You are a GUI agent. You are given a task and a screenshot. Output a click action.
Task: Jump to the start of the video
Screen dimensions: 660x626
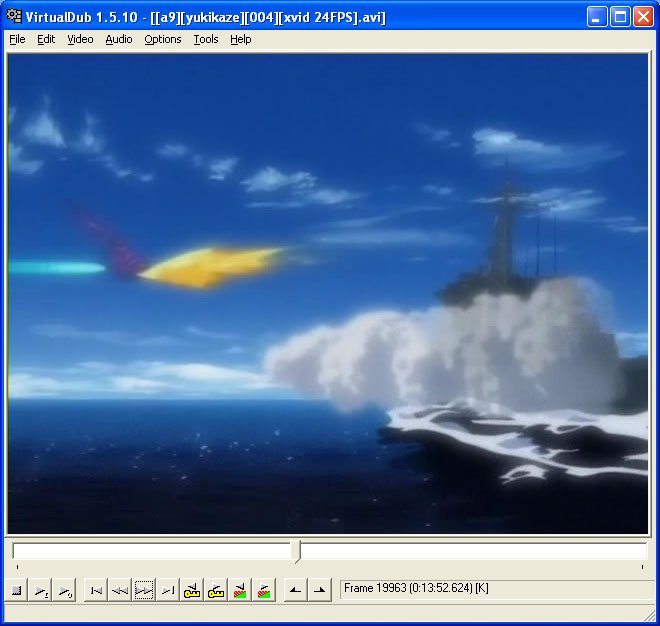[x=96, y=591]
